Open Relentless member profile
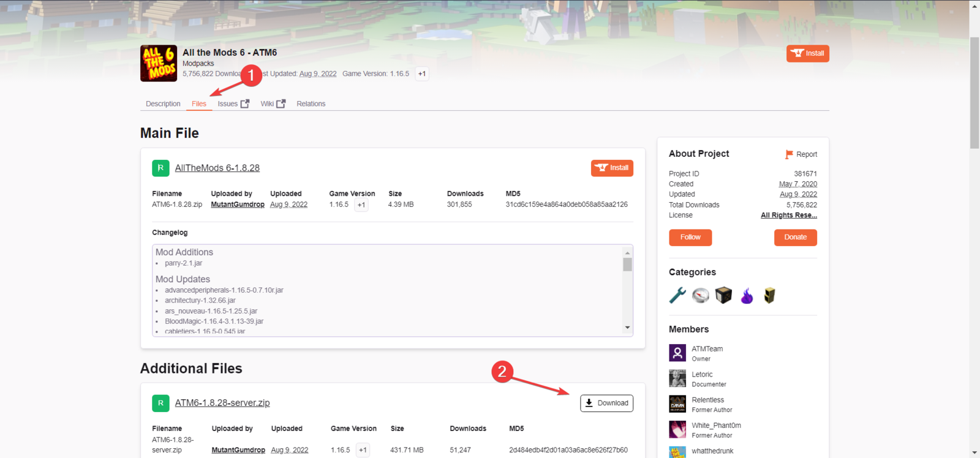980x458 pixels. click(x=708, y=400)
